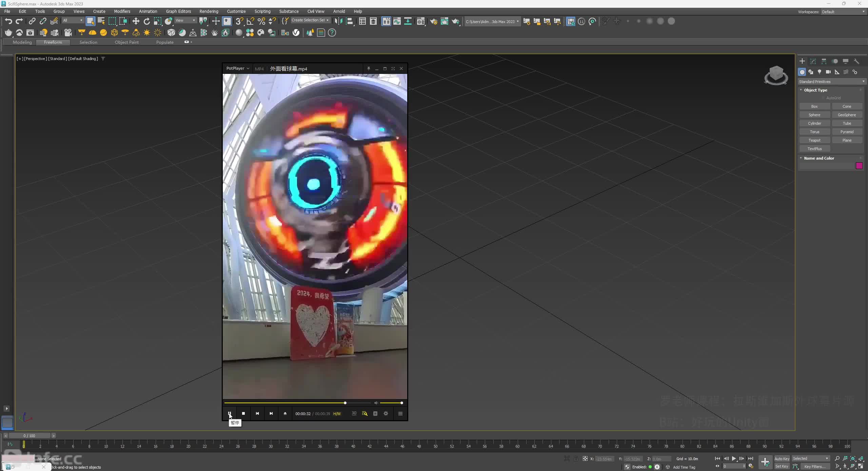Toggle Percent Snap
Image resolution: width=868 pixels, height=471 pixels.
[261, 21]
